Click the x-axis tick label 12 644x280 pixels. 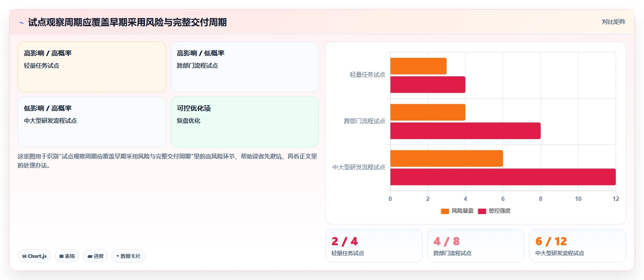[616, 199]
